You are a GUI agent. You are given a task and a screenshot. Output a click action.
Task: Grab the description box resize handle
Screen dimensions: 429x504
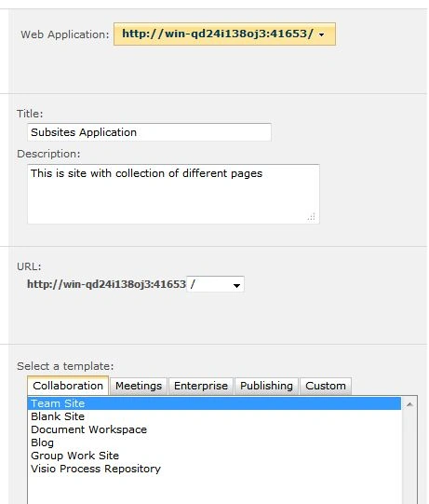tap(311, 217)
